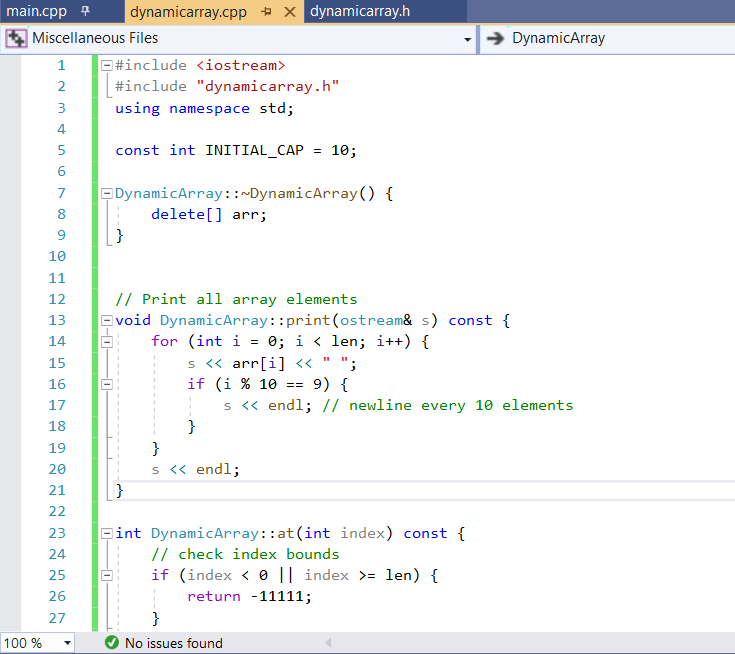Click 'return' keyword on line 26
This screenshot has width=735, height=654.
tap(214, 596)
